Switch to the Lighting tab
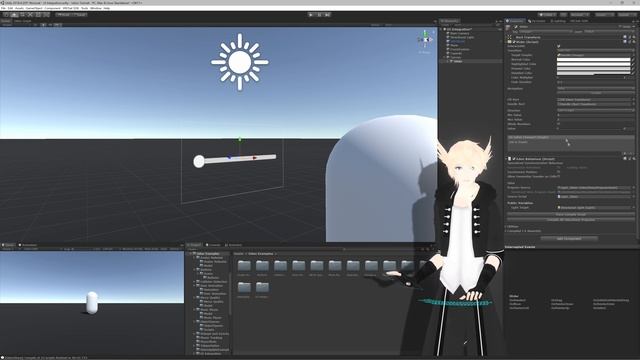 click(x=559, y=21)
